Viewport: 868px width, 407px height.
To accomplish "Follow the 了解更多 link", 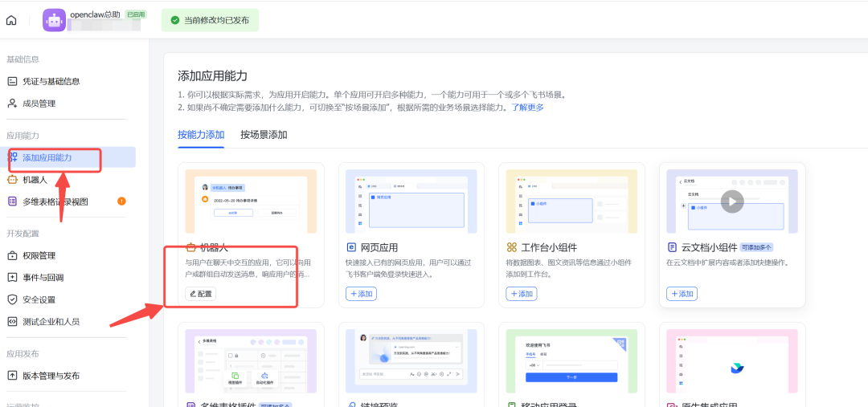I will pos(527,108).
